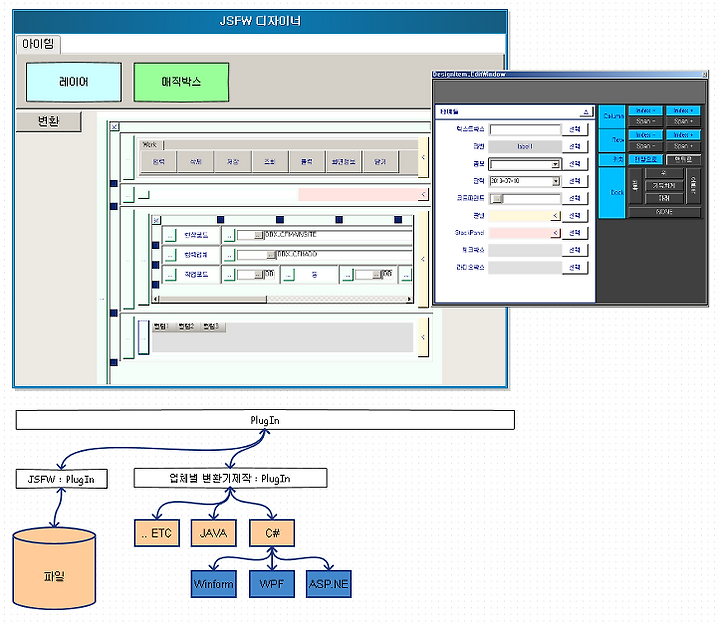Open the 달력 date picker dropdown arrow

coord(556,181)
